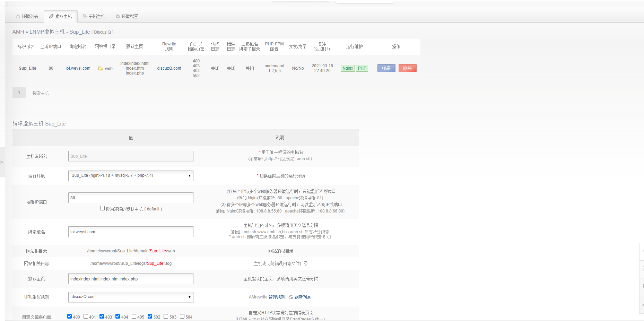The width and height of the screenshot is (644, 321).
Task: Expand the left sidebar arrow handle
Action: (2, 162)
